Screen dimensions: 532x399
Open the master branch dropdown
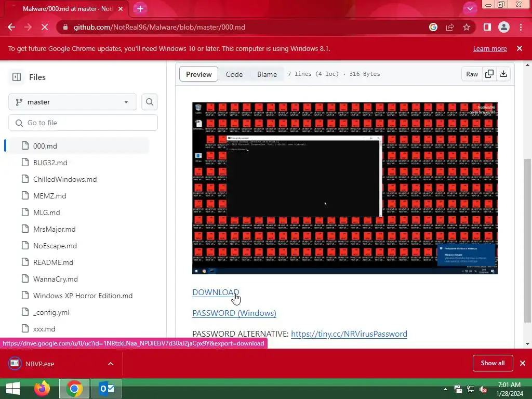(73, 102)
